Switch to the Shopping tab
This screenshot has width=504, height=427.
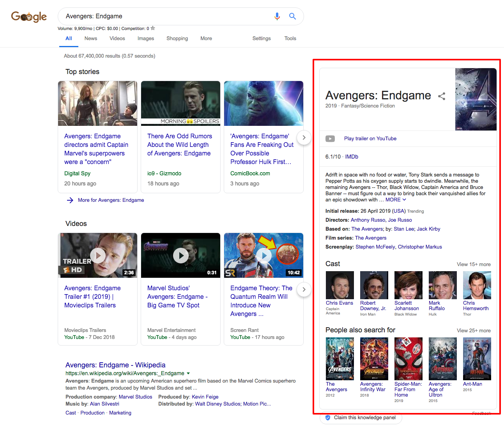coord(177,39)
